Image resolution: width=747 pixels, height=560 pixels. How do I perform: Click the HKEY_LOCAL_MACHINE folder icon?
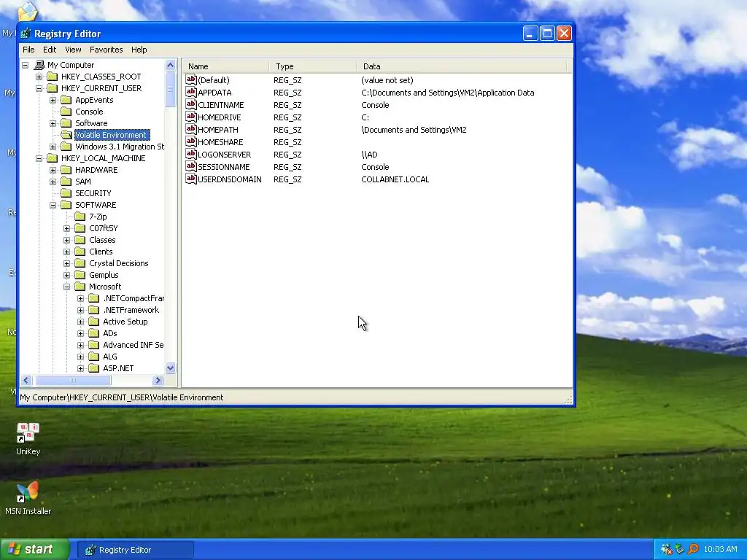click(53, 158)
